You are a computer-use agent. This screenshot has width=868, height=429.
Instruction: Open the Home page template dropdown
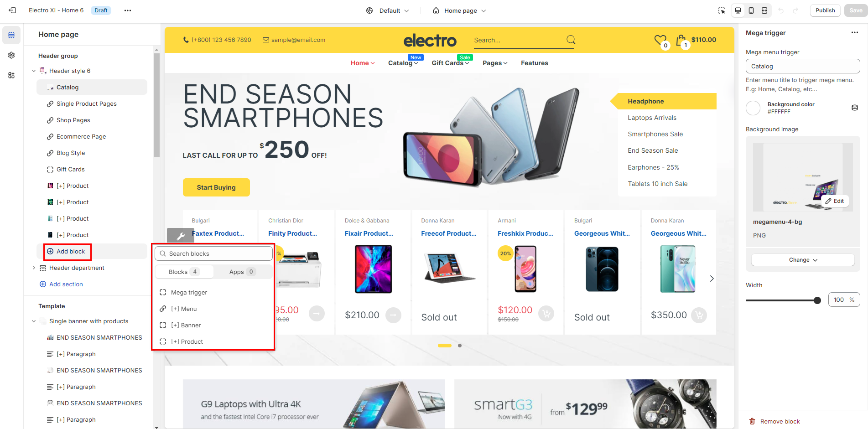pos(459,10)
